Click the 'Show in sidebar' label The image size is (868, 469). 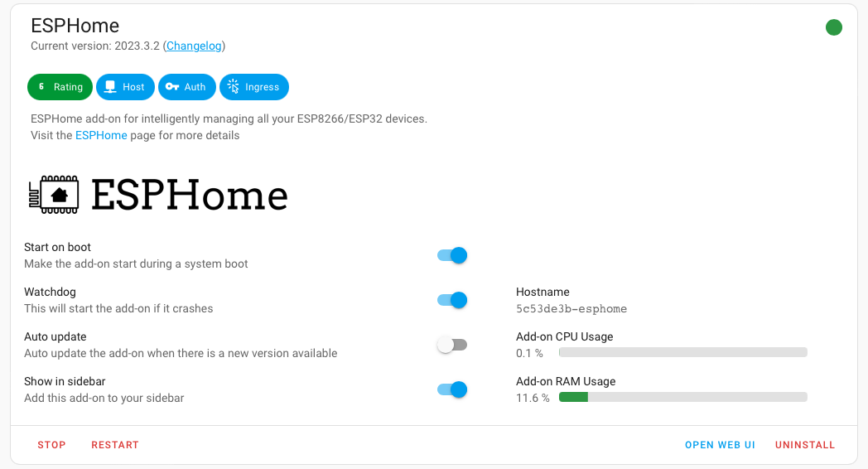click(65, 381)
